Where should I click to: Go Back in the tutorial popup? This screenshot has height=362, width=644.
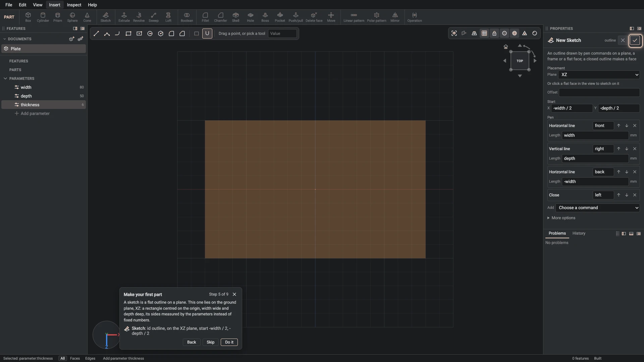coord(192,342)
